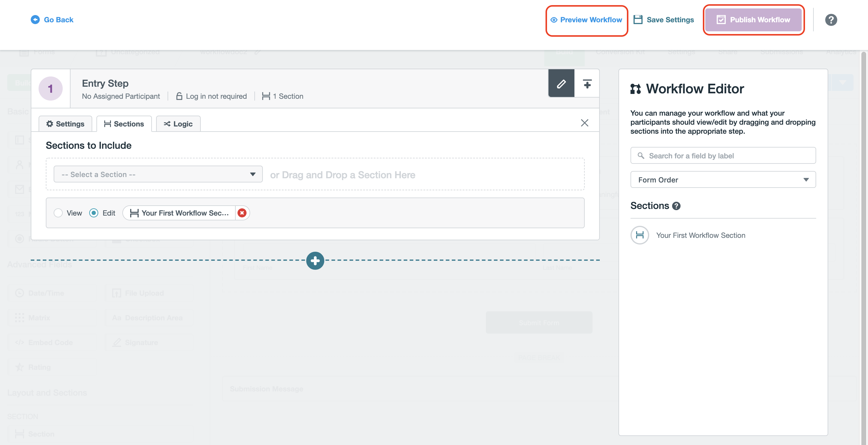This screenshot has width=868, height=445.
Task: Open the Sections tab
Action: 124,124
